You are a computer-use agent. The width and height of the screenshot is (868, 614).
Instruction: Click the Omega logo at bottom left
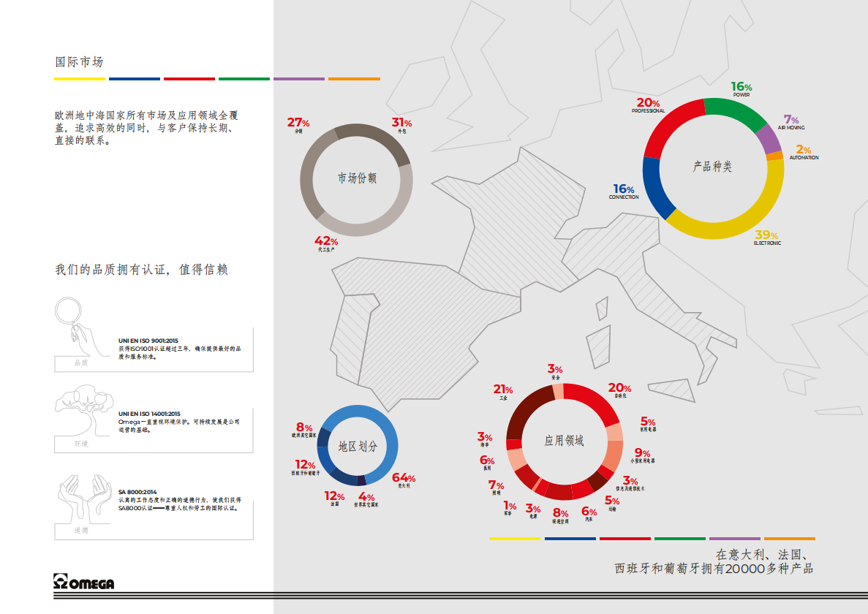pyautogui.click(x=84, y=583)
